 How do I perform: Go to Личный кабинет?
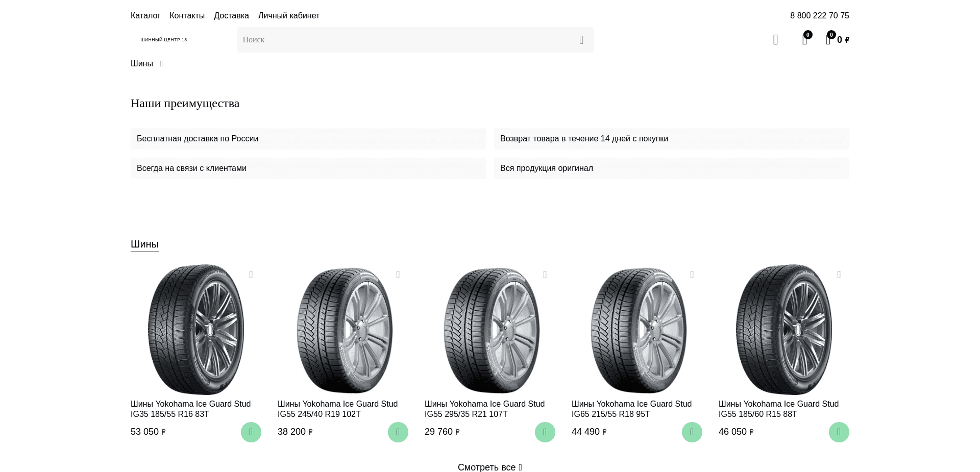(x=289, y=16)
